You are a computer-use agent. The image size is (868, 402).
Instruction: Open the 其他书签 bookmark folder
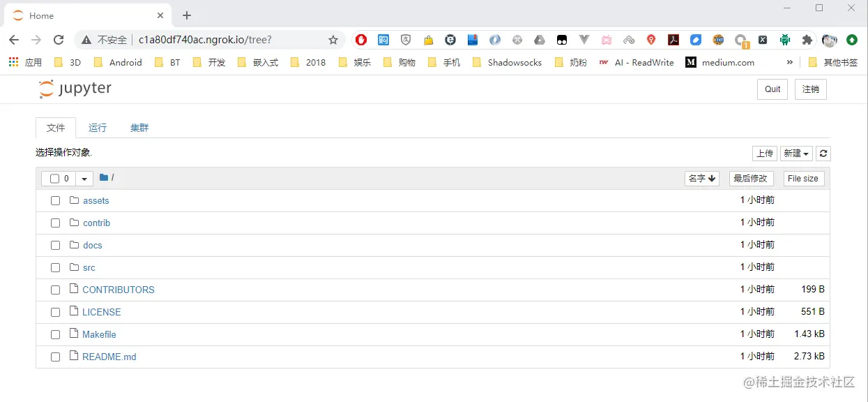coord(832,62)
